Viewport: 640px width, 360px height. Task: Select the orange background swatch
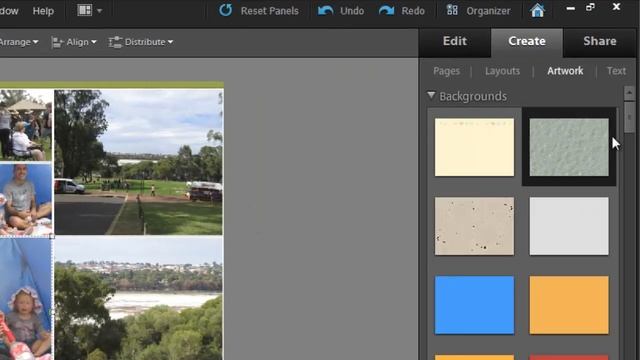click(x=569, y=305)
